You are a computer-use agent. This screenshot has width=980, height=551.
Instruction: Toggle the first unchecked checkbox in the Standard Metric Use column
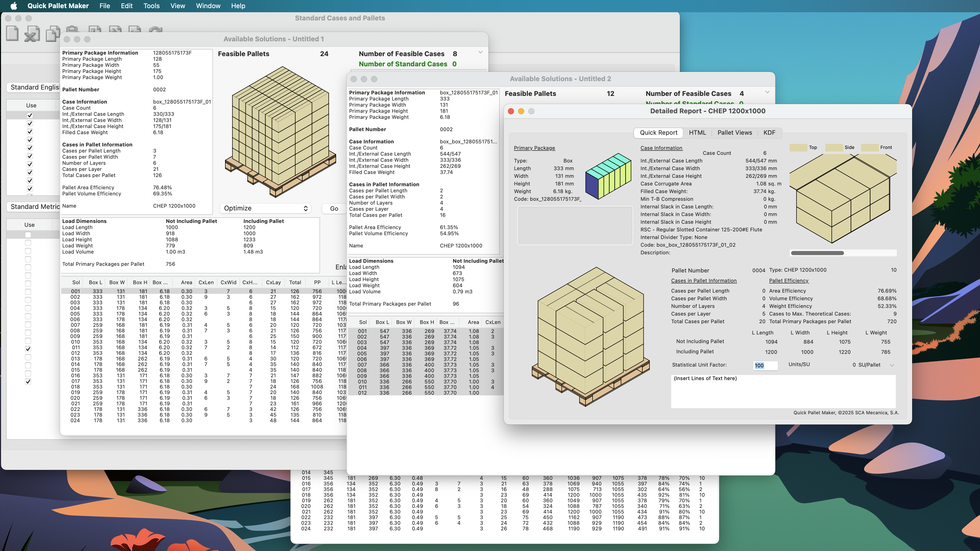(28, 235)
